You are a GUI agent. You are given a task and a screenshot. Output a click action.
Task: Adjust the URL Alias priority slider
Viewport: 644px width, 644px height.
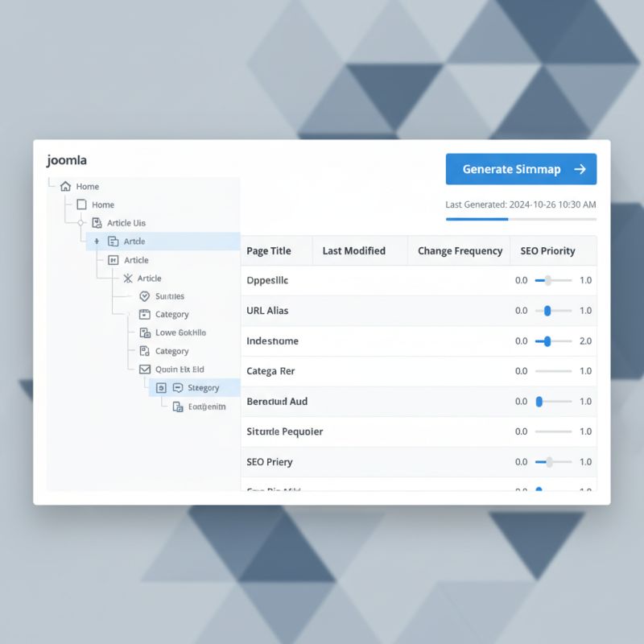[547, 311]
